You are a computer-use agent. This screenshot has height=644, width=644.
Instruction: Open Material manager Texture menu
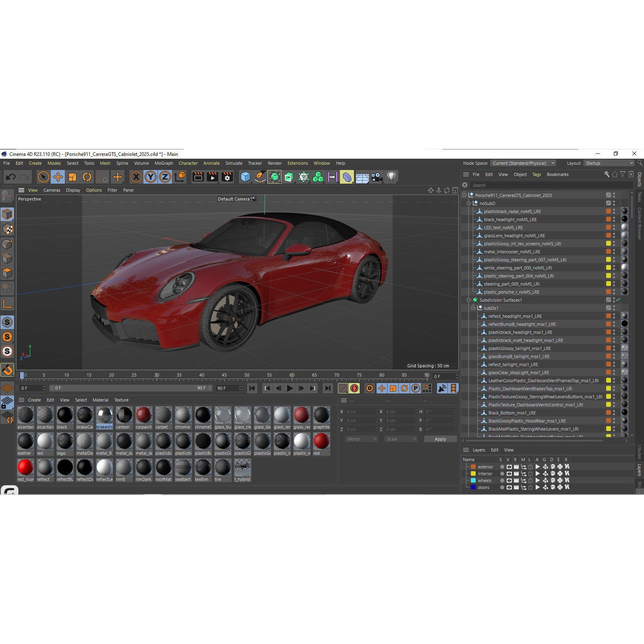121,400
